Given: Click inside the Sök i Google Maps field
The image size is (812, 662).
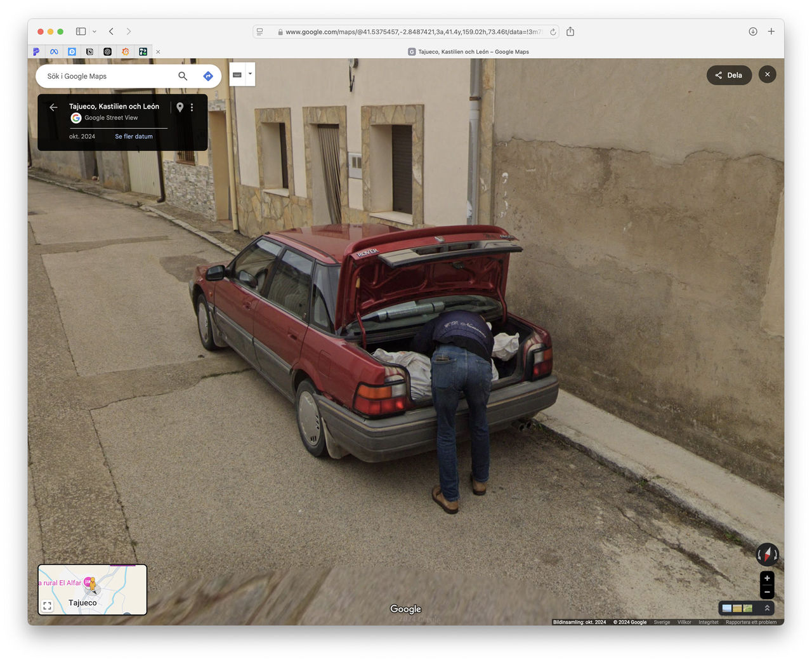Looking at the screenshot, I should click(x=108, y=76).
